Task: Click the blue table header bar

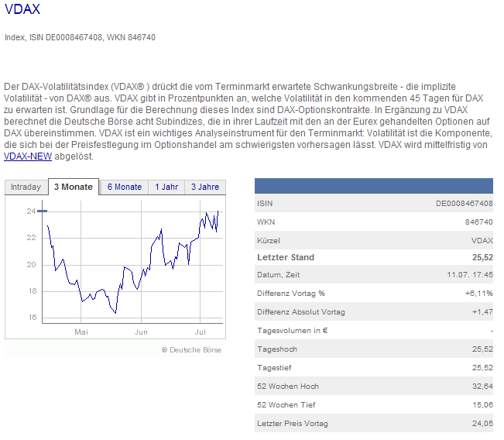Action: click(x=374, y=186)
